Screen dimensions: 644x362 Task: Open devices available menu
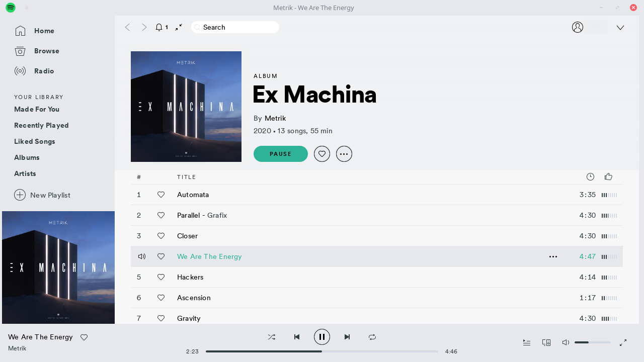tap(546, 342)
